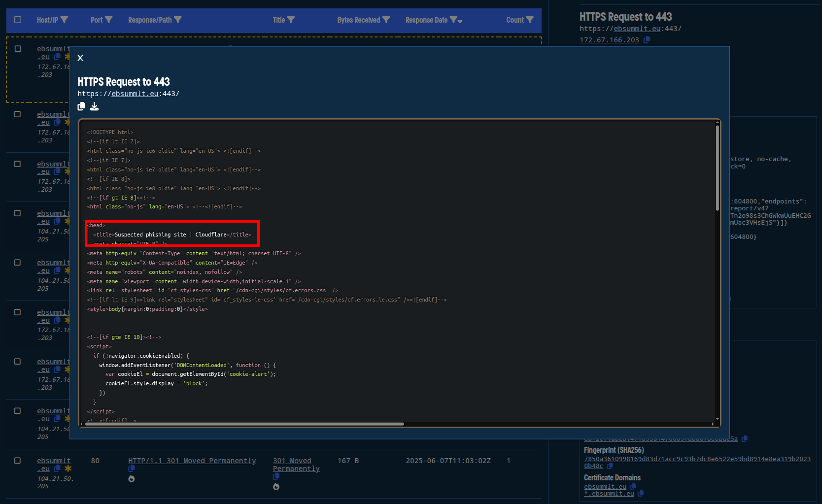Click the '<!DOCTYPE html>' line in code

pyautogui.click(x=110, y=132)
